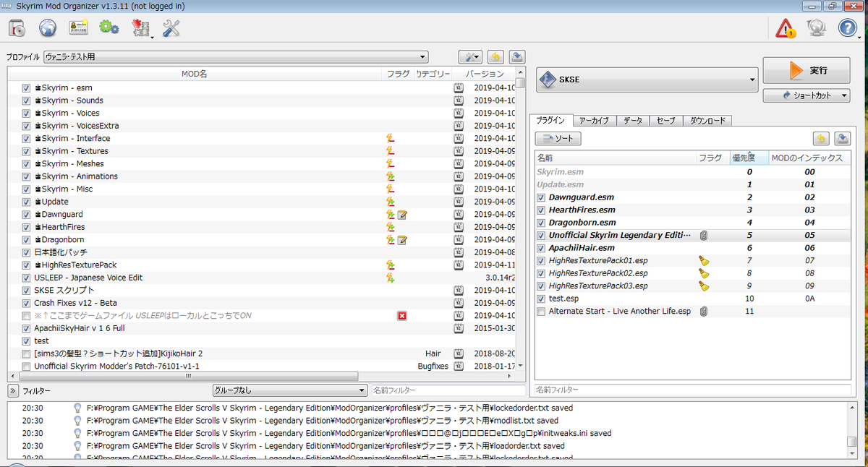The height and width of the screenshot is (467, 868).
Task: Open the SKSE executable dropdown
Action: 647,80
